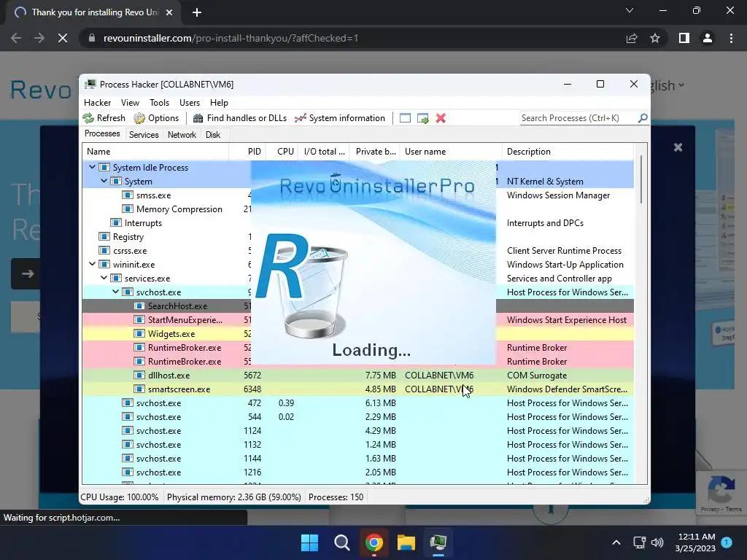Open the Help menu
The image size is (747, 560).
(x=219, y=102)
